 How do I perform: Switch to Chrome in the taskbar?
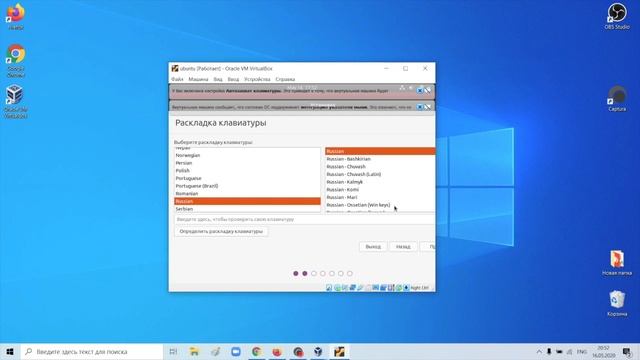pos(256,351)
